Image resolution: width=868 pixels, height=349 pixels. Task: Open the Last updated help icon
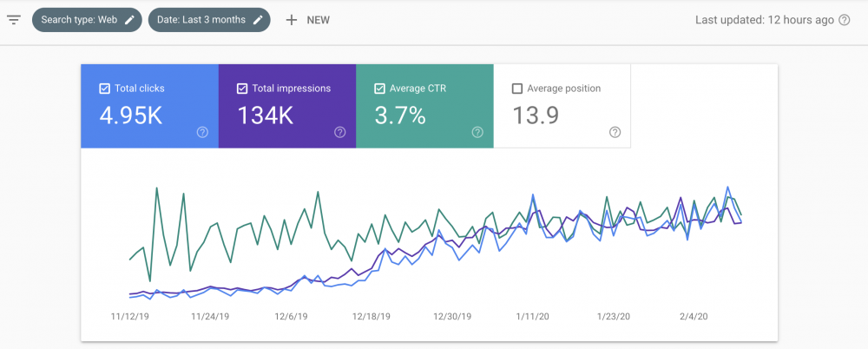point(845,20)
